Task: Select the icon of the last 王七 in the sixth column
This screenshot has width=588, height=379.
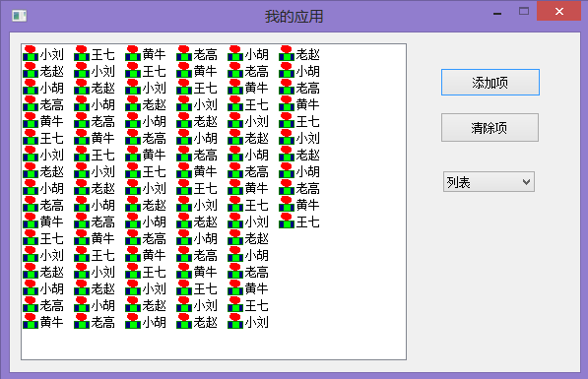Action: tap(287, 221)
